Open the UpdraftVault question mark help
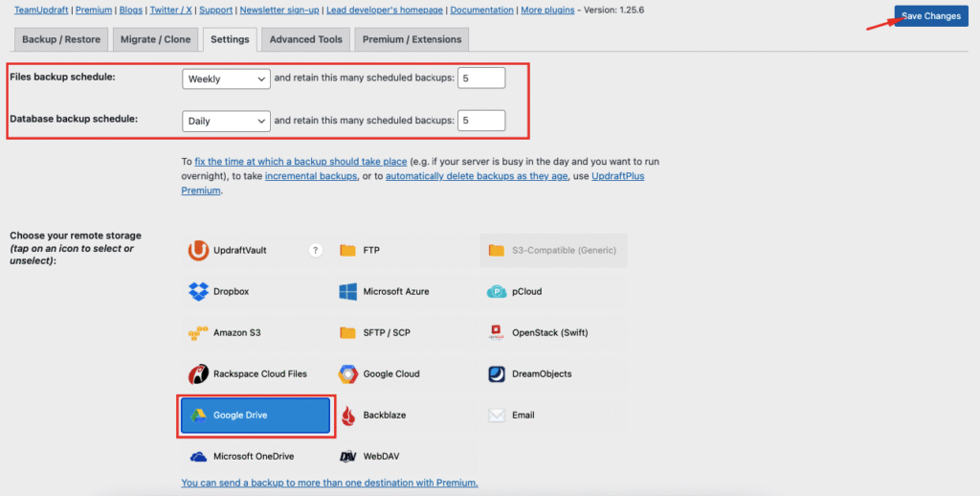This screenshot has width=980, height=496. click(x=316, y=250)
